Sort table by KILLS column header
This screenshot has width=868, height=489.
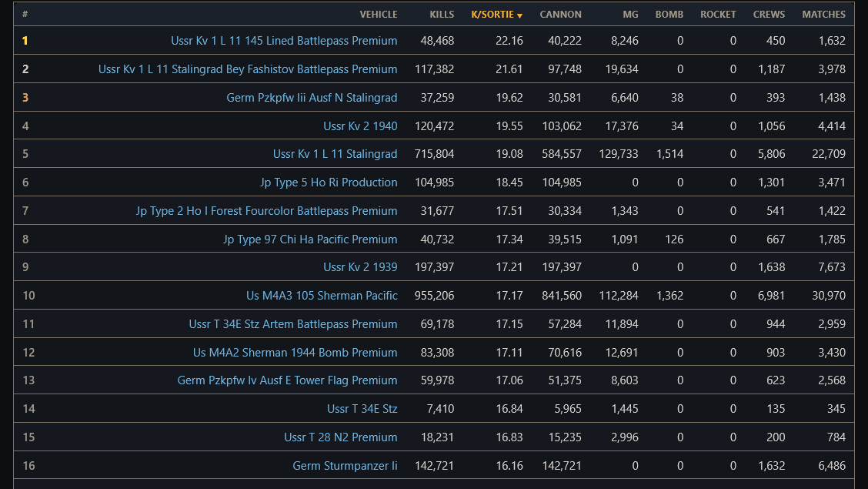(442, 15)
